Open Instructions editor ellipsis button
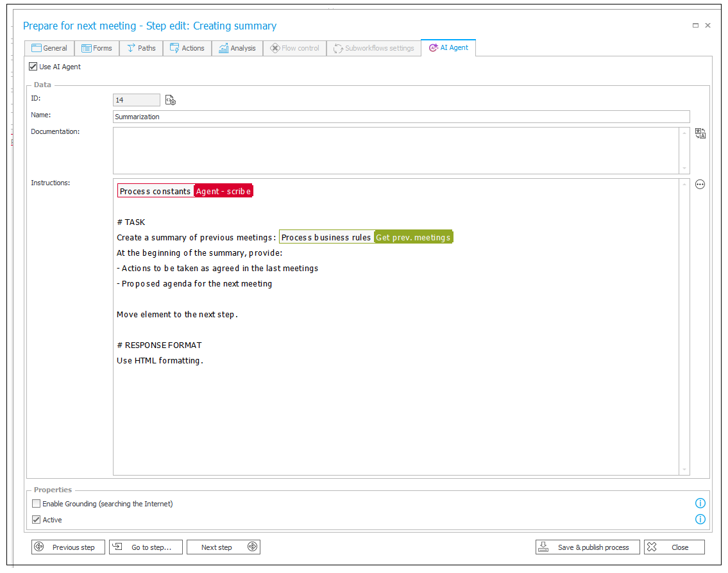Screen dimensions: 728x573 [700, 185]
